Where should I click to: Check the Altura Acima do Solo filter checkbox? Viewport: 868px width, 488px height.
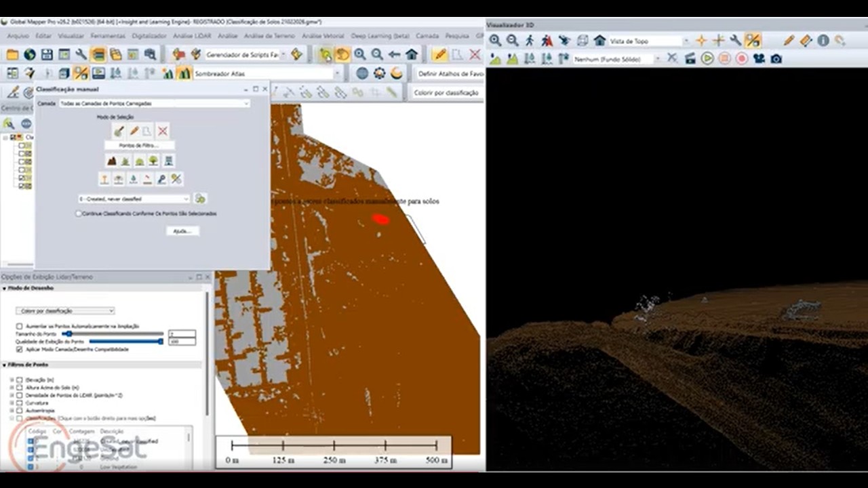[x=19, y=388]
